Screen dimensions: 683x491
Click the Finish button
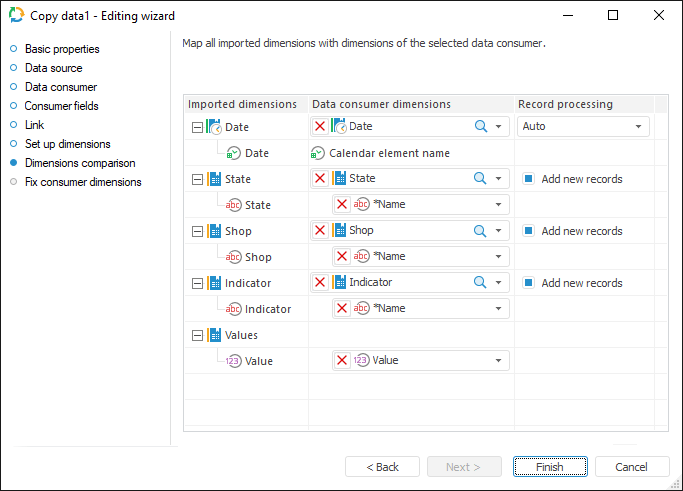click(x=549, y=467)
